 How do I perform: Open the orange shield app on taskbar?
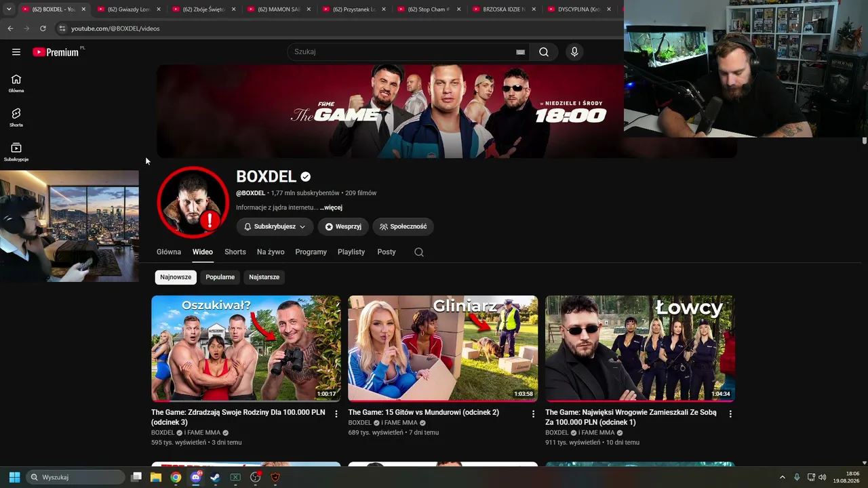pyautogui.click(x=275, y=477)
